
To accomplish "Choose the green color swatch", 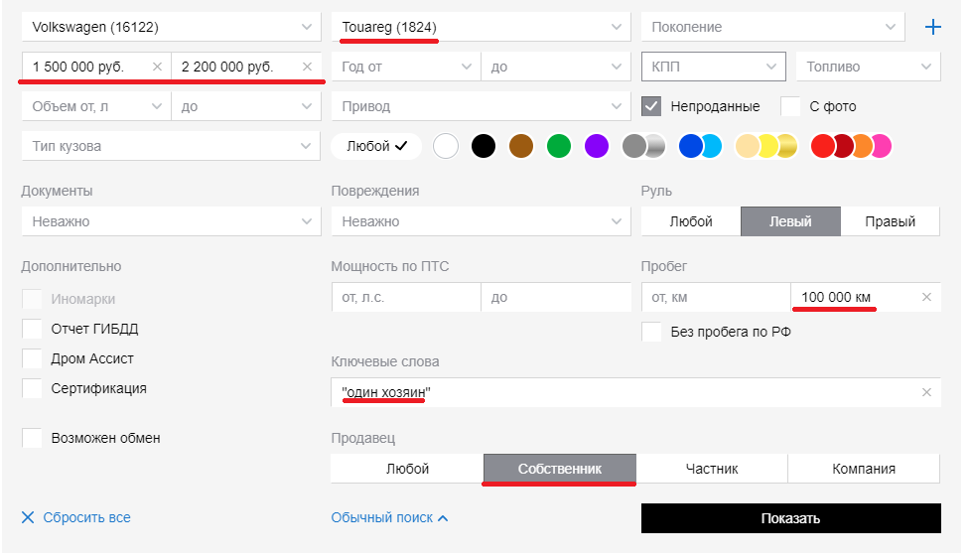I will coord(559,146).
